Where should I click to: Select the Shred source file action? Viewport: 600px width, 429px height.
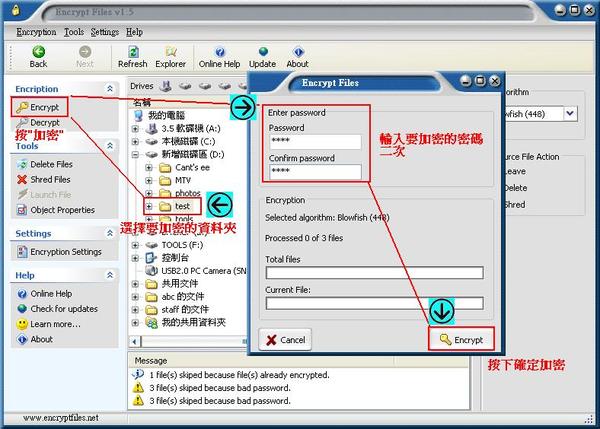[514, 205]
